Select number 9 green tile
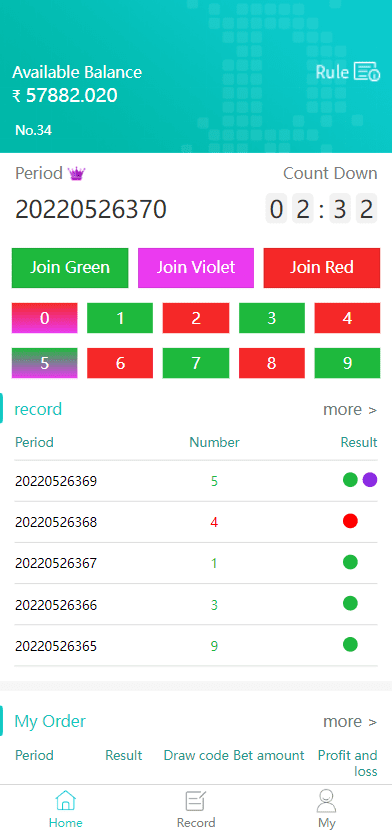 pos(348,363)
